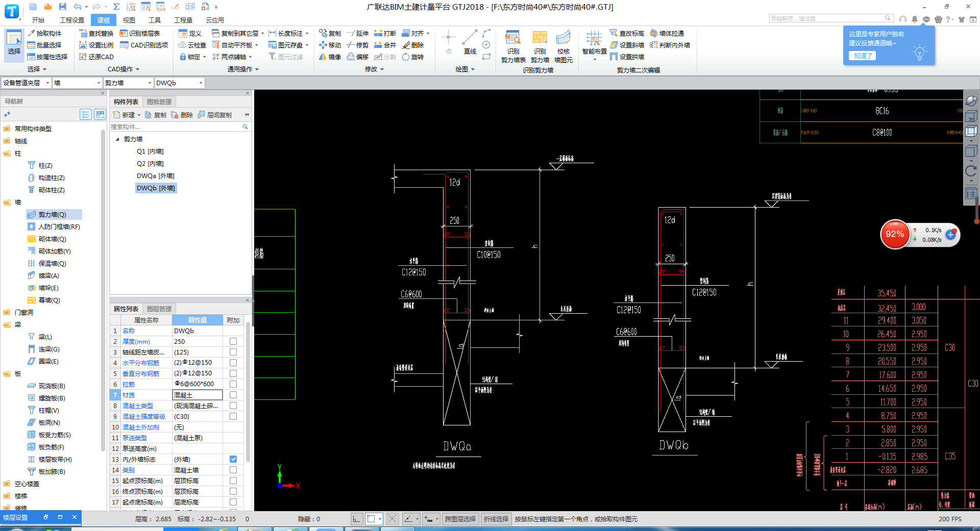Click 查改标高 edit elevation tool
This screenshot has height=531, width=980.
point(627,33)
